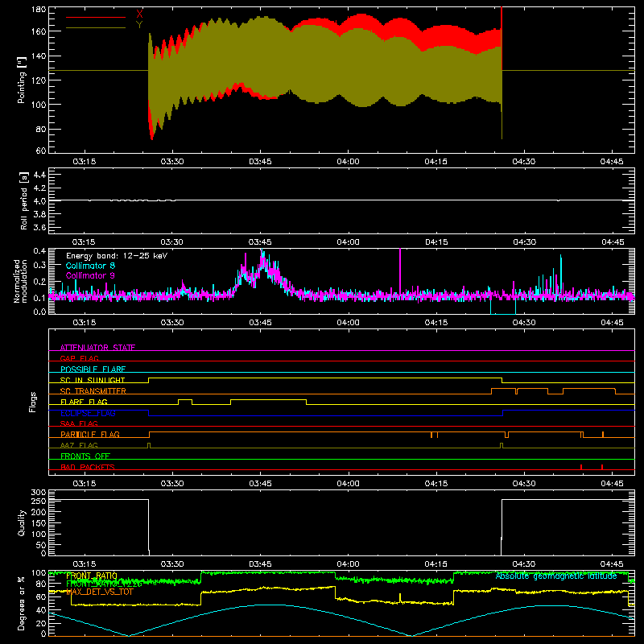Viewport: 644px width, 644px height.
Task: Click the PARTICLE_FLAG label
Action: click(90, 434)
